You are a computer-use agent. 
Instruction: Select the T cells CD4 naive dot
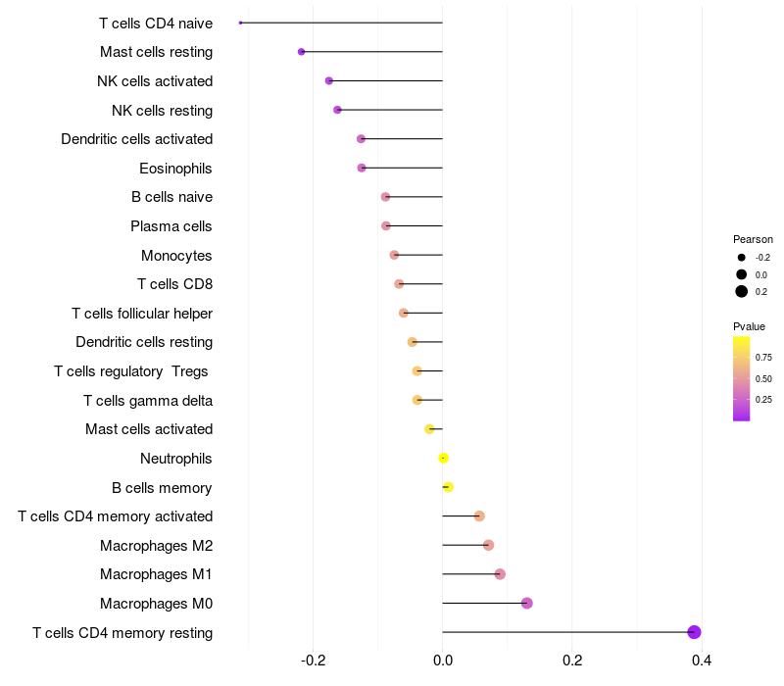click(x=240, y=23)
